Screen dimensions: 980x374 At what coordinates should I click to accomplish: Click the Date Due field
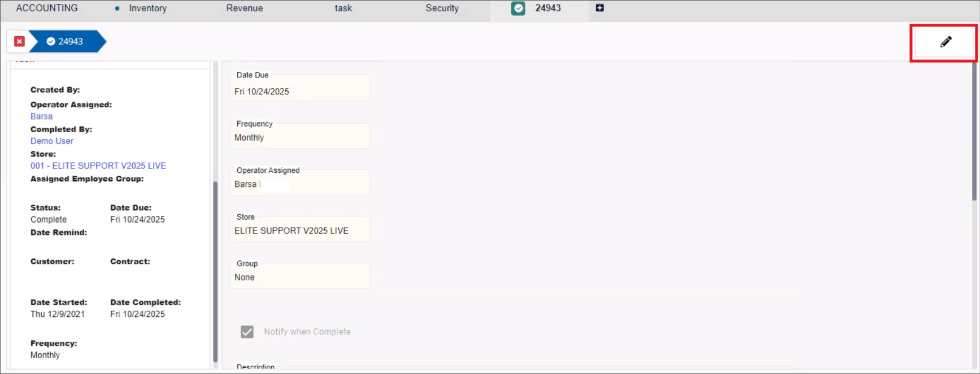coord(299,91)
